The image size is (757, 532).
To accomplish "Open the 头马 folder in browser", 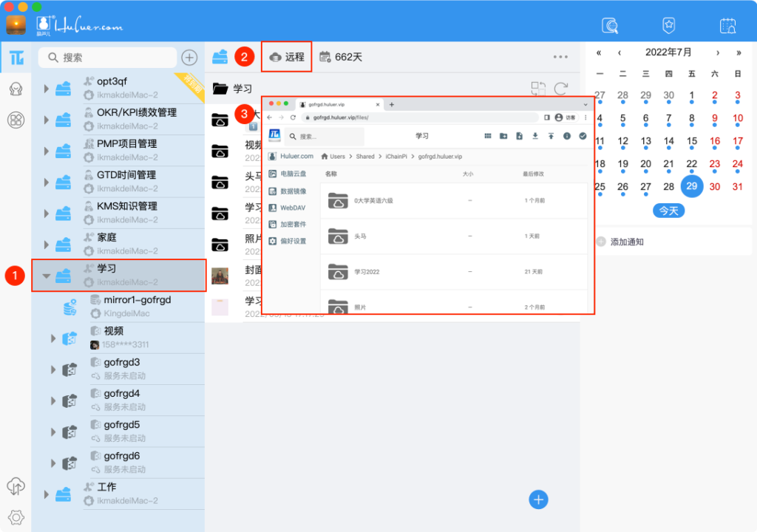I will pyautogui.click(x=454, y=236).
